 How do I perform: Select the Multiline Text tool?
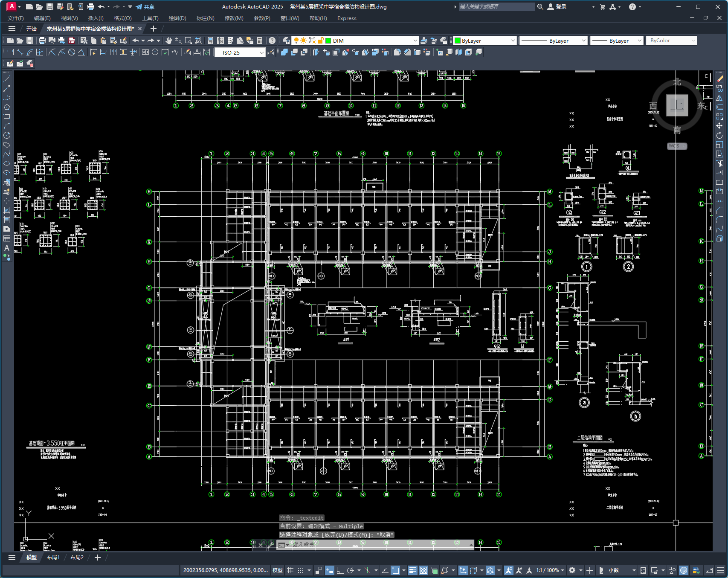7,248
